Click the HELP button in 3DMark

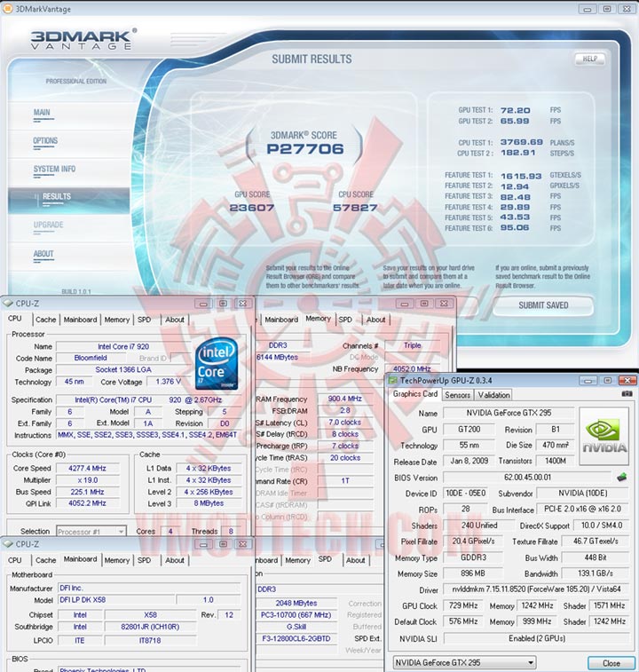click(589, 59)
